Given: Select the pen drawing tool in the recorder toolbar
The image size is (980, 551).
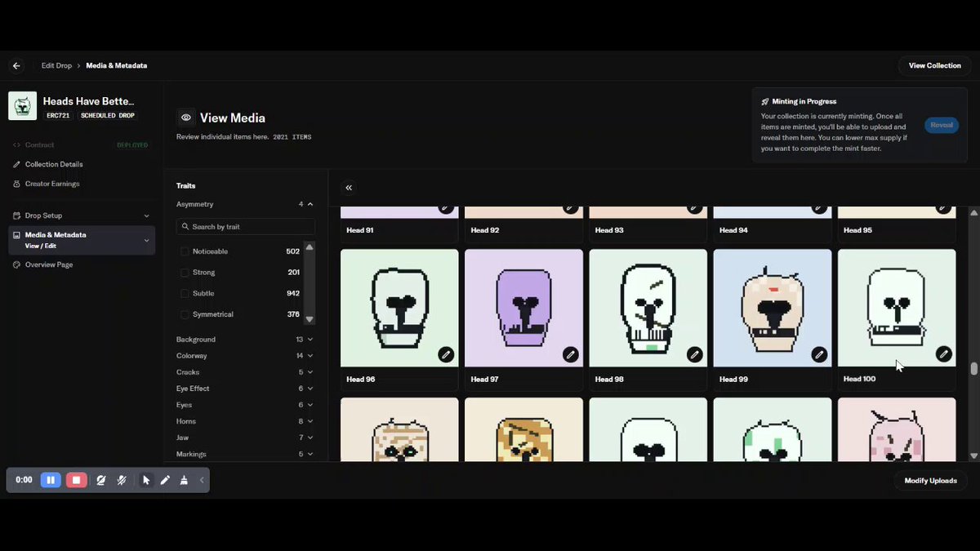Looking at the screenshot, I should pyautogui.click(x=165, y=480).
